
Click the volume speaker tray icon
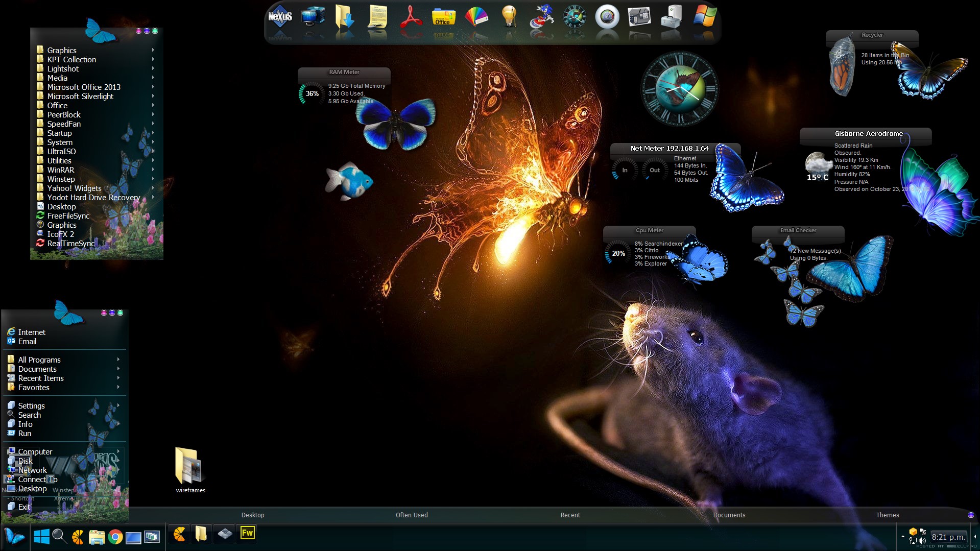(x=922, y=541)
